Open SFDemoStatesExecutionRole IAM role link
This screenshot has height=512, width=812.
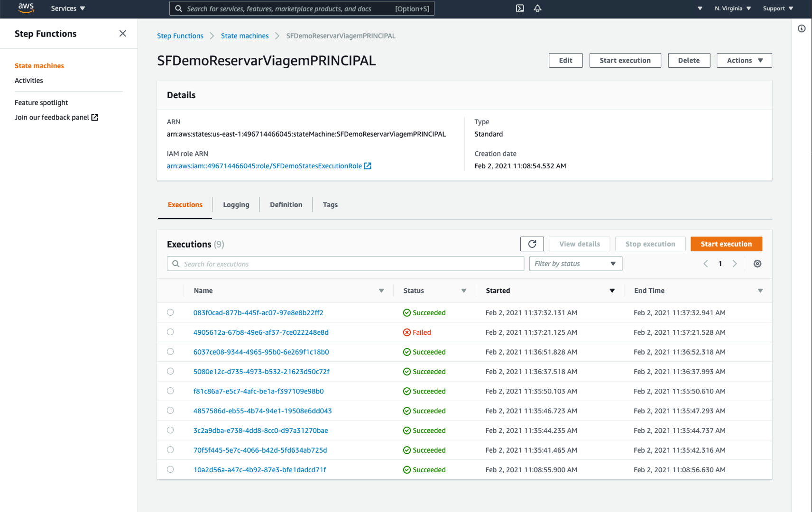264,166
